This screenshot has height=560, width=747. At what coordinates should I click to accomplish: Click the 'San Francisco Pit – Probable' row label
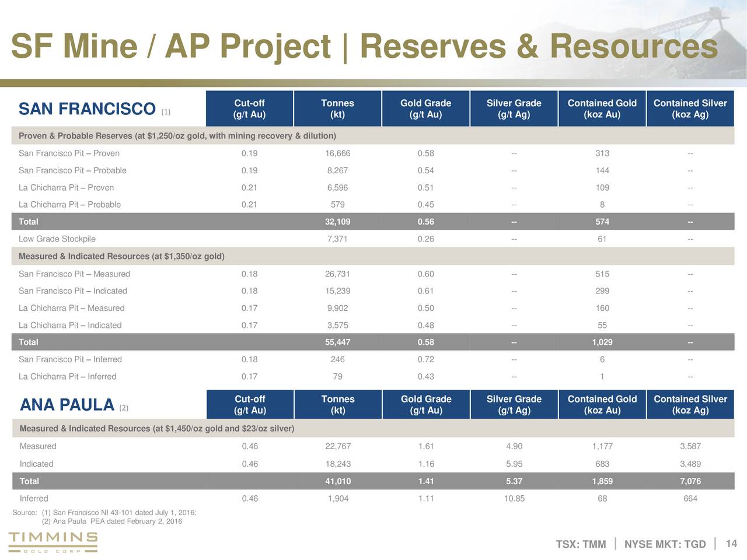[x=72, y=170]
